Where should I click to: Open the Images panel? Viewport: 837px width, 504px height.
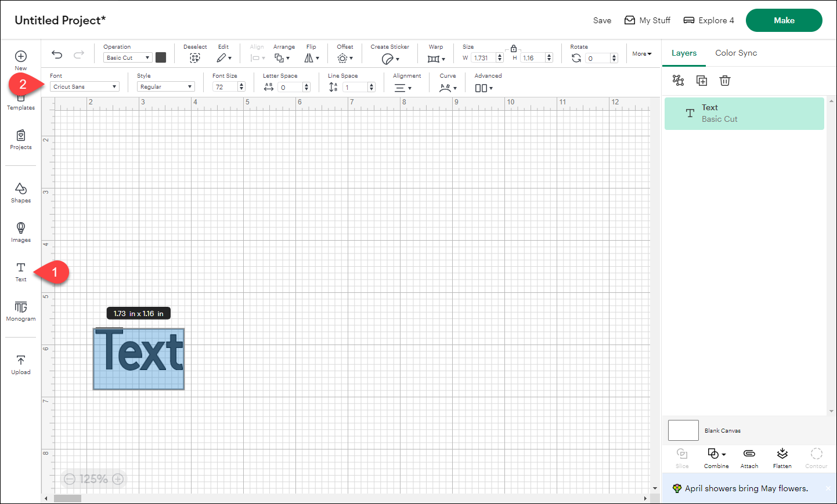click(x=20, y=233)
